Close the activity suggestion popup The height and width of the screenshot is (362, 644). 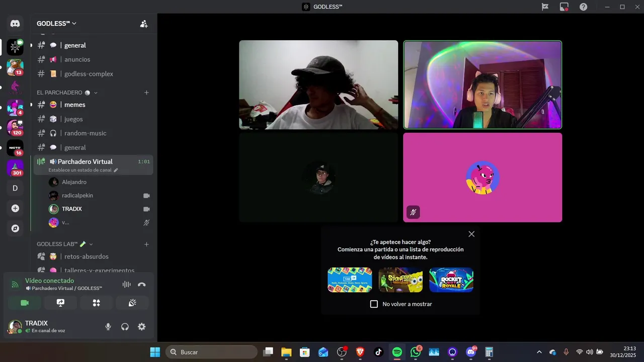click(x=471, y=234)
